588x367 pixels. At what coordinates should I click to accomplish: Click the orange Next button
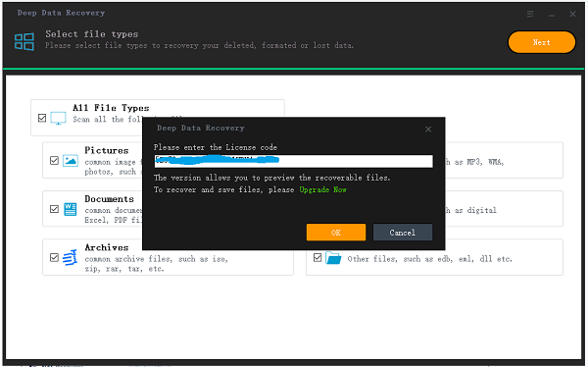click(541, 42)
